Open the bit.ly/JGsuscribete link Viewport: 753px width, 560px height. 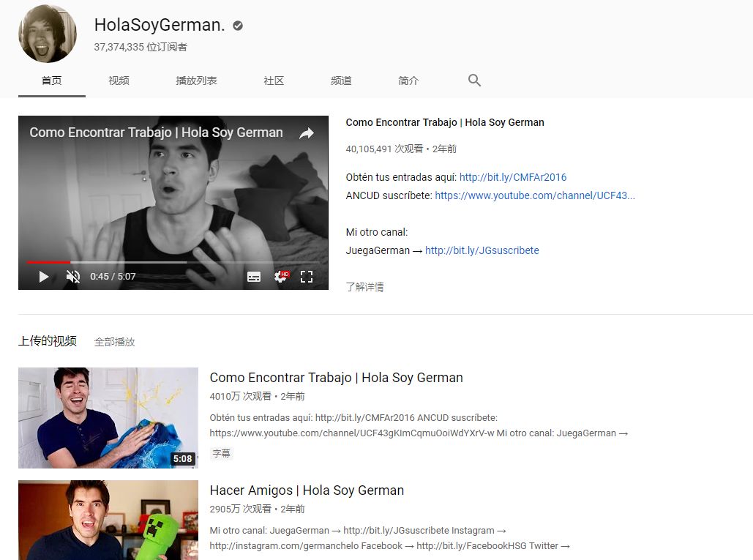(x=482, y=250)
